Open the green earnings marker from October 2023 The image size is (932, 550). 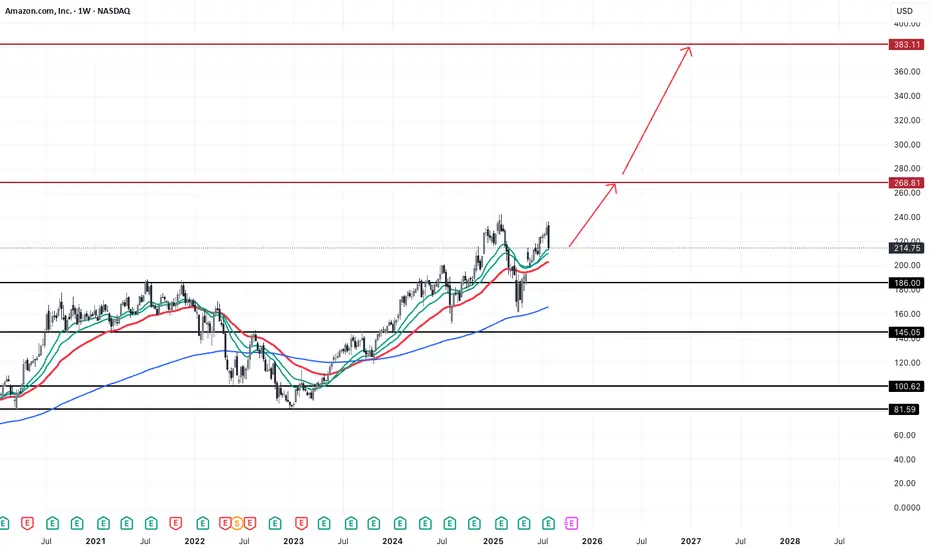pos(373,523)
